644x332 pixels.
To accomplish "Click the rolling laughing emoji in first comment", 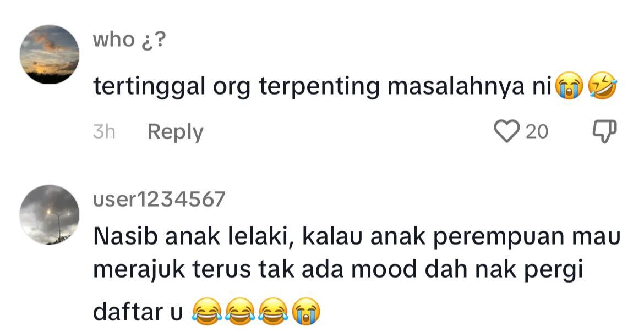I will (603, 86).
